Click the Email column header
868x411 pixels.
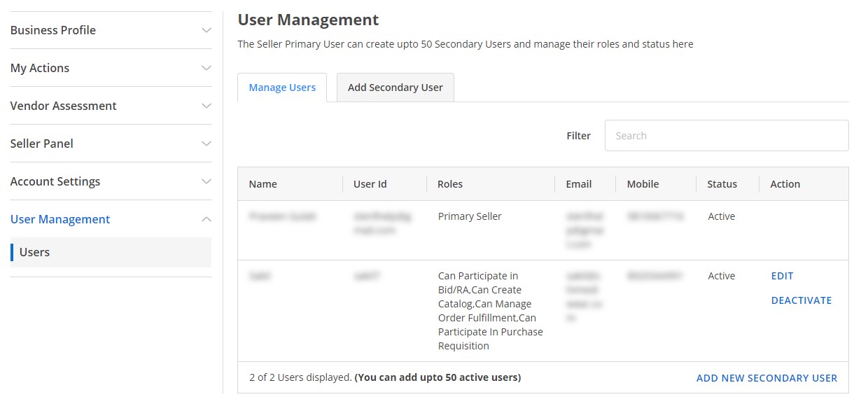pos(577,183)
